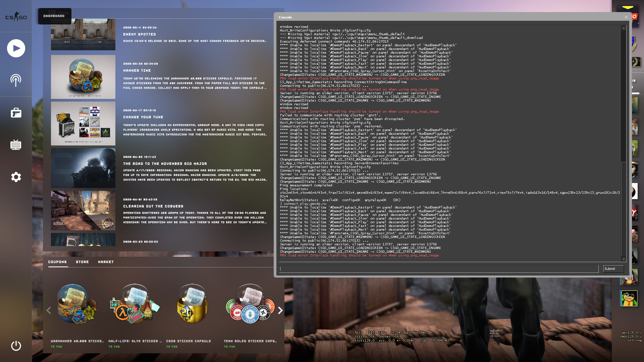Click the console scrollbar up arrow
The image size is (644, 362).
(624, 28)
